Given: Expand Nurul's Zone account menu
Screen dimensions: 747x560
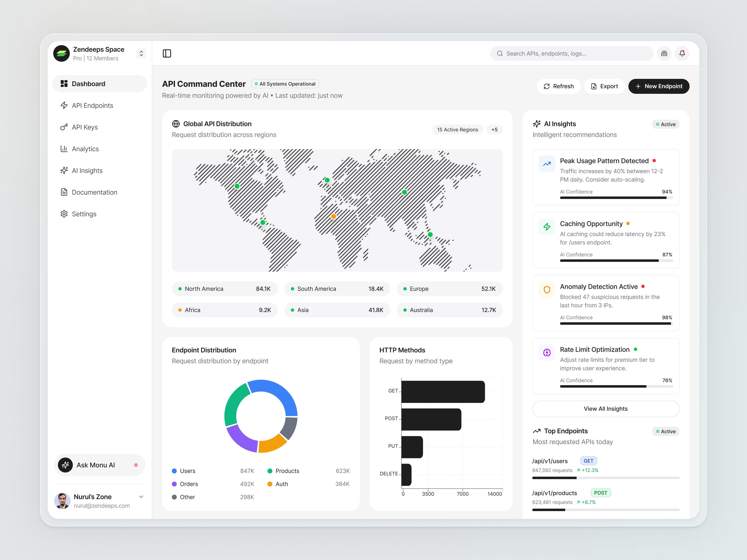Looking at the screenshot, I should pyautogui.click(x=141, y=497).
